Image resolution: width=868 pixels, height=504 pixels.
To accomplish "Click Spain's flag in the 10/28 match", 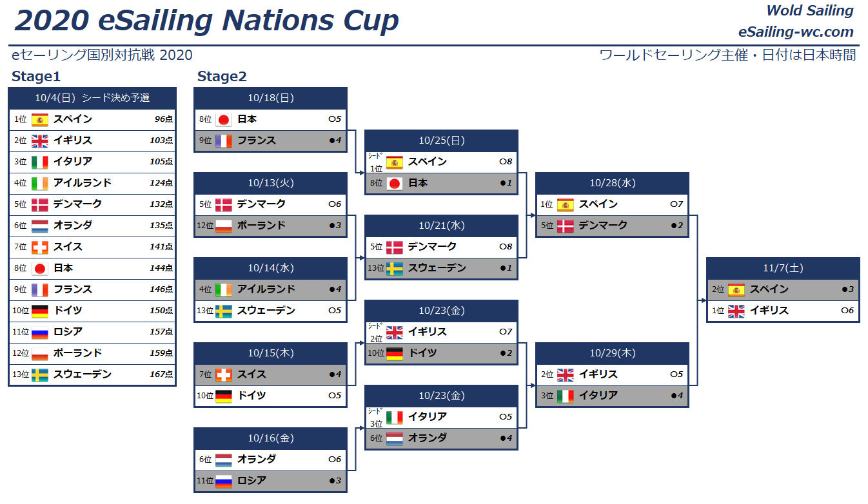I will (566, 204).
